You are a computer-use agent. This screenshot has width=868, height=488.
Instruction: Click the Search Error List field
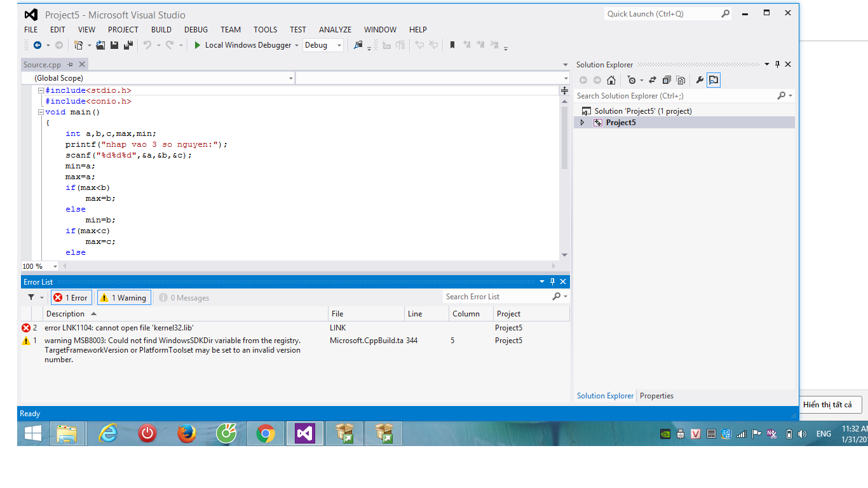point(497,297)
